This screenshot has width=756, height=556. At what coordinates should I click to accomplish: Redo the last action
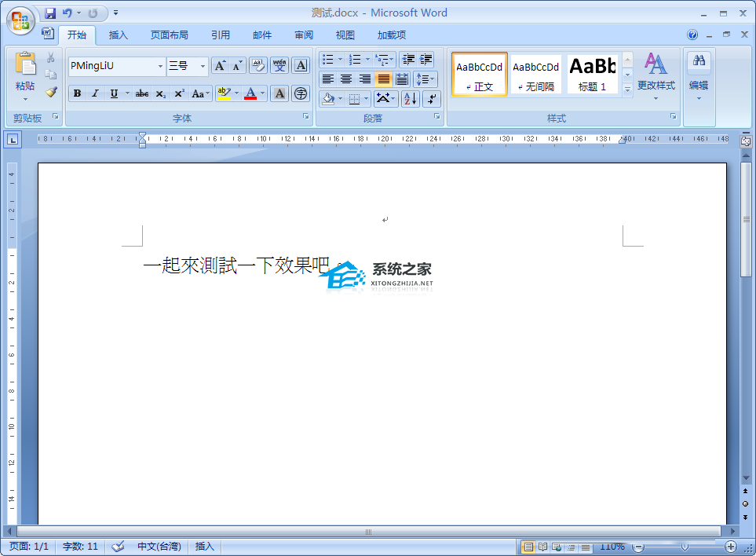93,13
